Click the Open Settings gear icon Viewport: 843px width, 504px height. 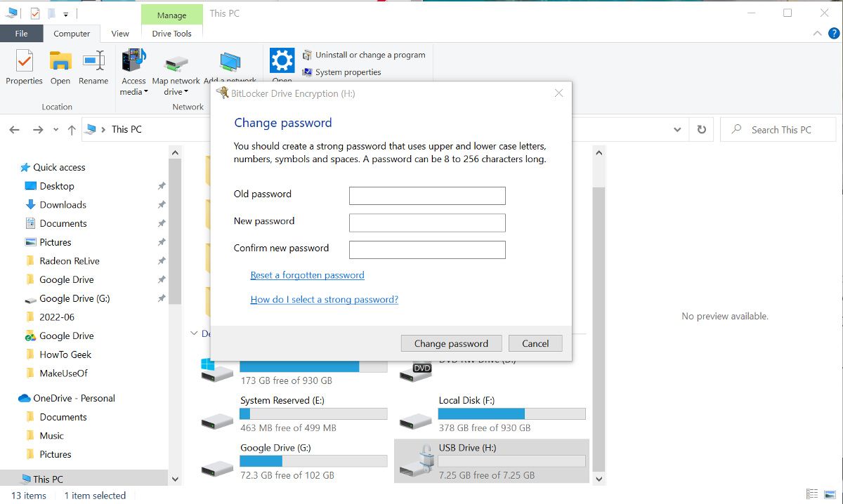(x=282, y=60)
